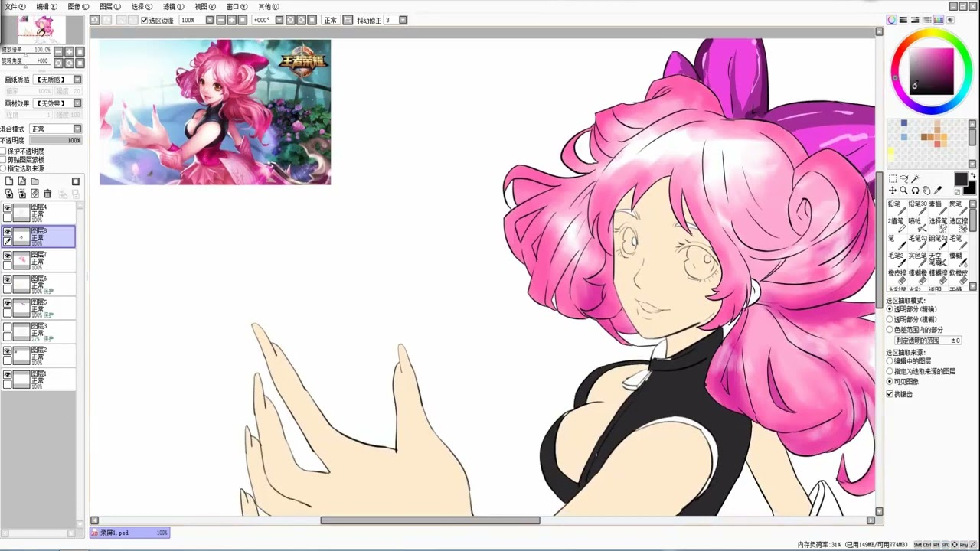Viewport: 980px width, 551px height.
Task: Open the 图层 (Layer) menu
Action: 109,6
